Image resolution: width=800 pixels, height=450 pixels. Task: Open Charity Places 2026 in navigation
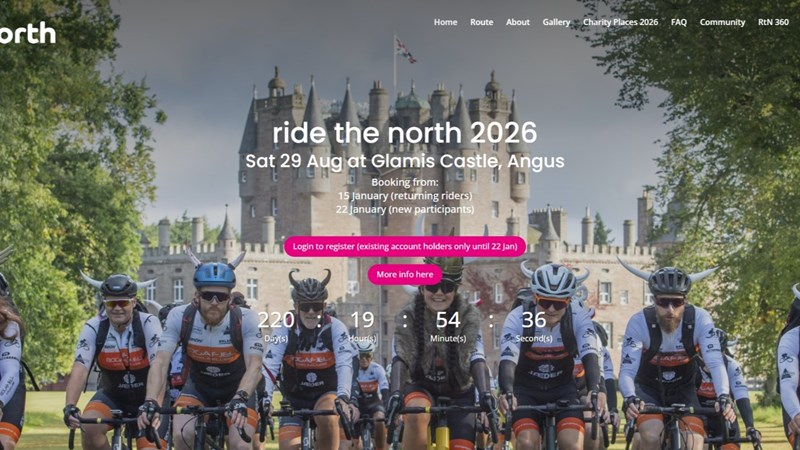(620, 22)
